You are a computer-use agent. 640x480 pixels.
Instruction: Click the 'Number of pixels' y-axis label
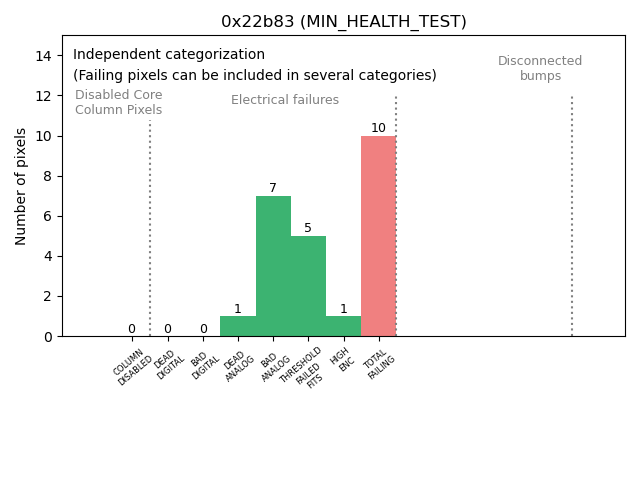(x=21, y=186)
